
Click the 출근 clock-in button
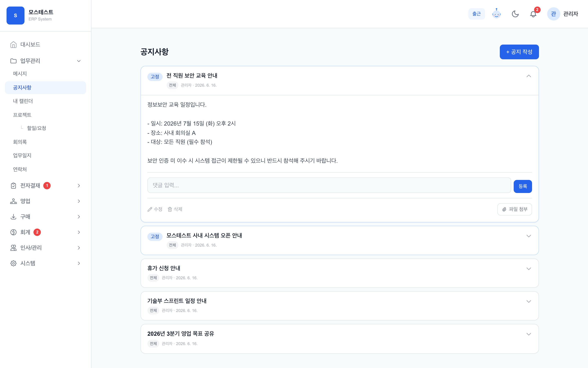pos(477,14)
